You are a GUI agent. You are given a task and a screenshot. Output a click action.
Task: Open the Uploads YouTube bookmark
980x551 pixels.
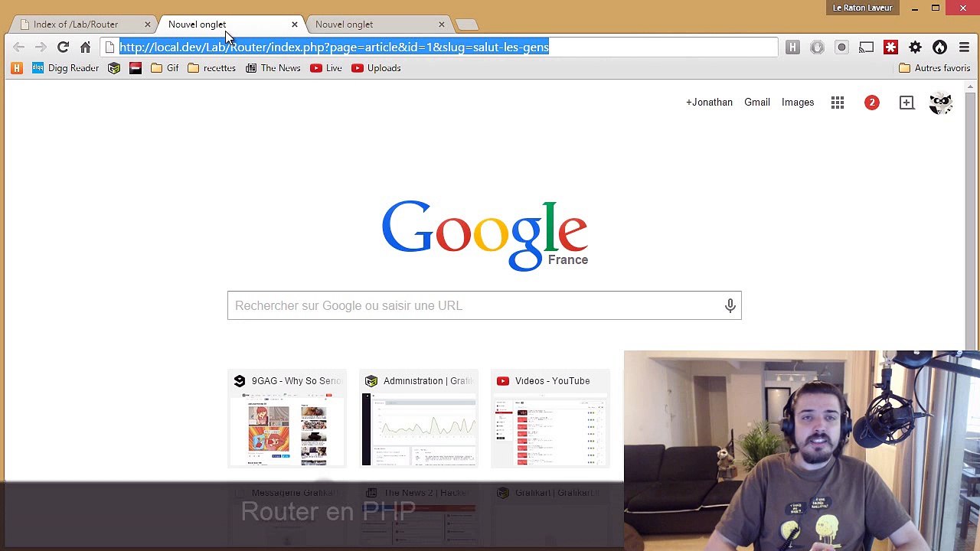(376, 68)
